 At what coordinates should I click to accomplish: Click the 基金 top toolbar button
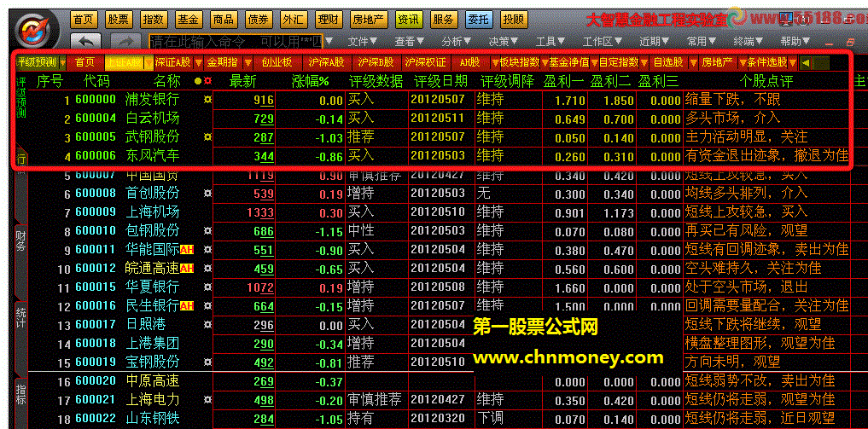pos(188,20)
